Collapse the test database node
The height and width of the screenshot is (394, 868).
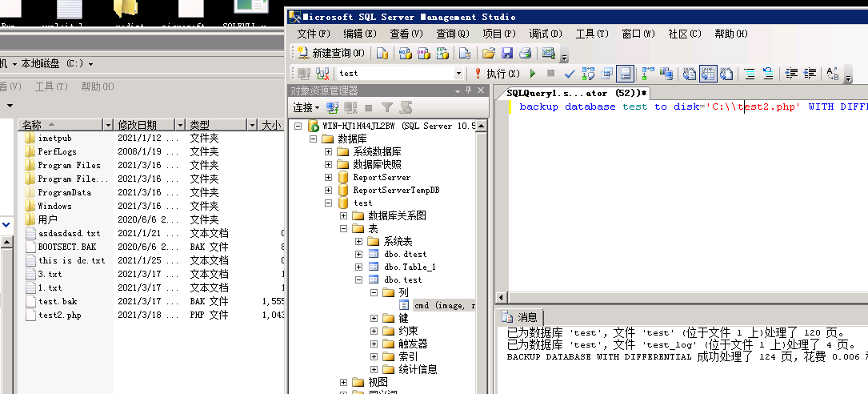328,203
